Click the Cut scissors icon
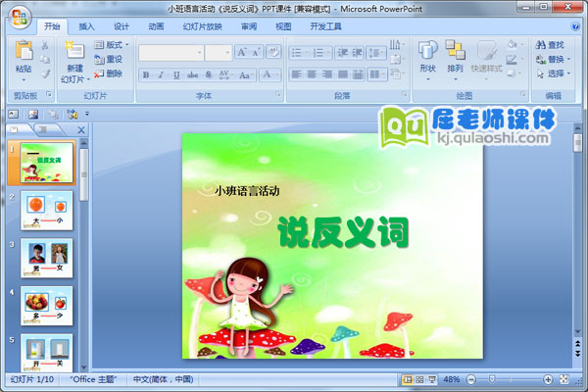Viewport: 588px width, 392px height. tap(45, 45)
